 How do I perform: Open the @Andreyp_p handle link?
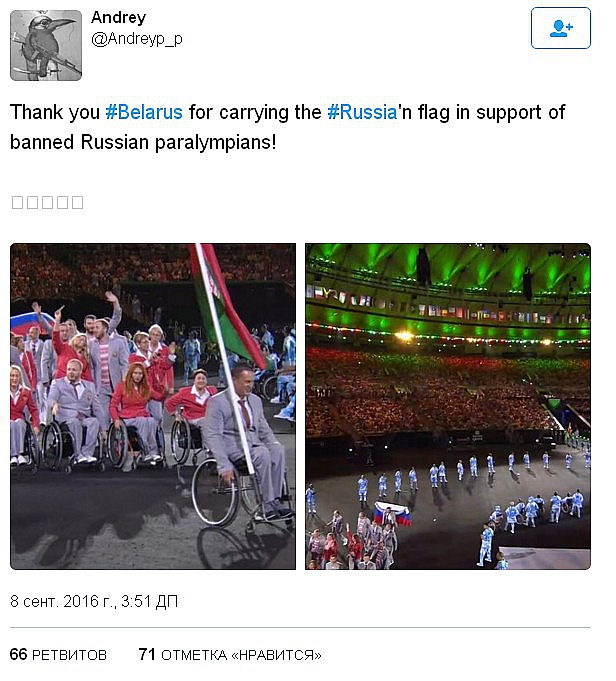[137, 39]
